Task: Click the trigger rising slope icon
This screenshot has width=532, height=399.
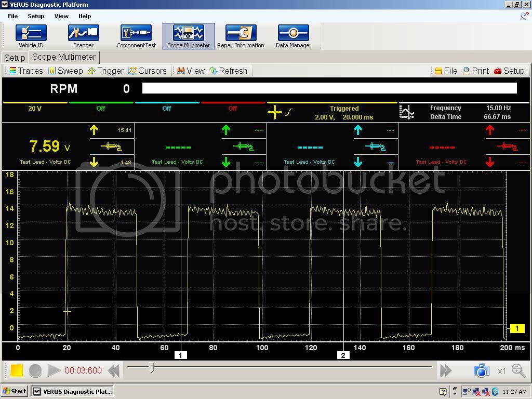Action: tap(289, 112)
